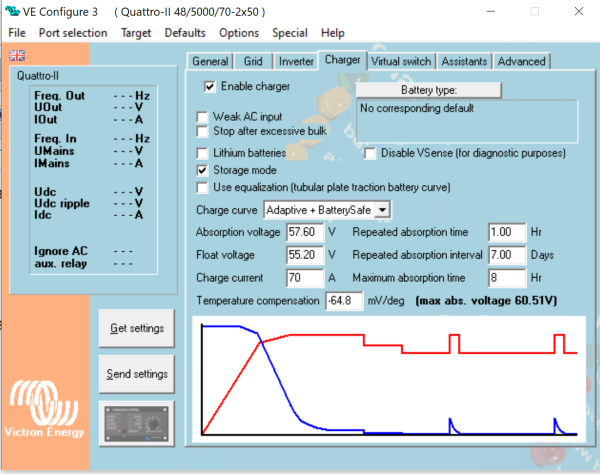Open the Target menu
This screenshot has height=474, width=600.
pos(136,33)
